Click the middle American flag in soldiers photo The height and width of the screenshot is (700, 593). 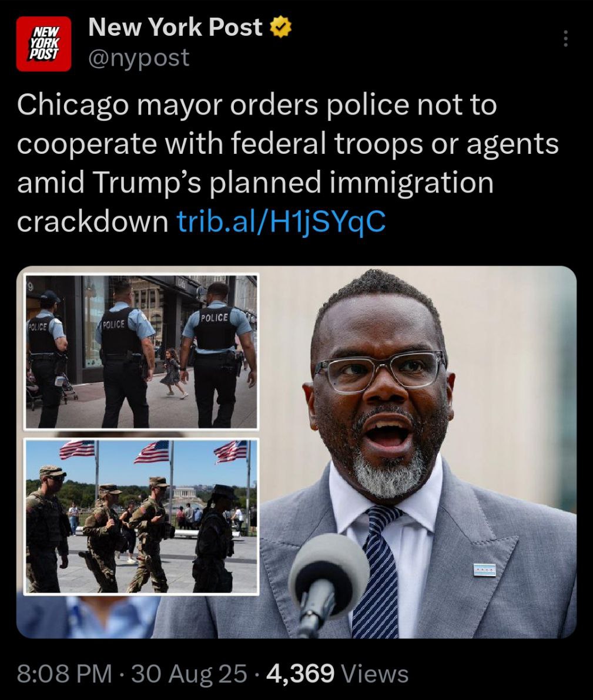pos(153,452)
